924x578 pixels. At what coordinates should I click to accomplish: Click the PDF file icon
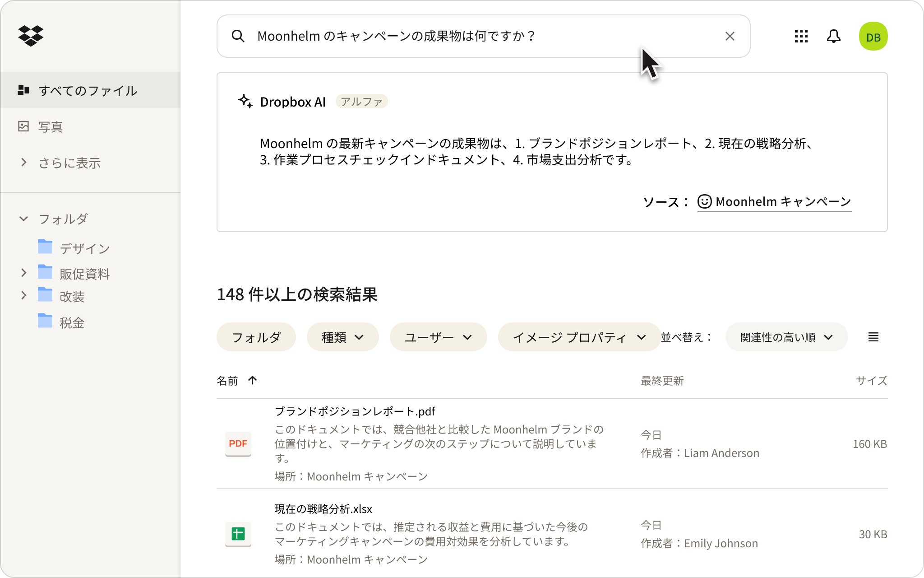click(x=238, y=444)
